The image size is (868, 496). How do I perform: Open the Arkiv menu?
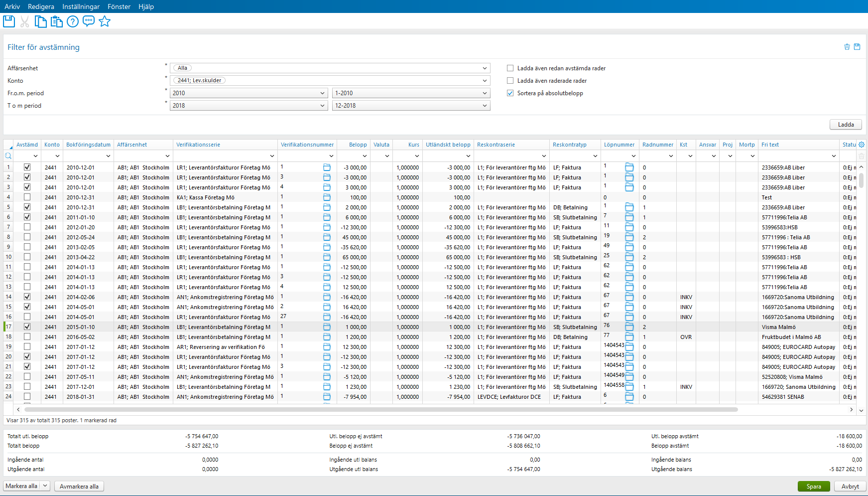(x=12, y=6)
